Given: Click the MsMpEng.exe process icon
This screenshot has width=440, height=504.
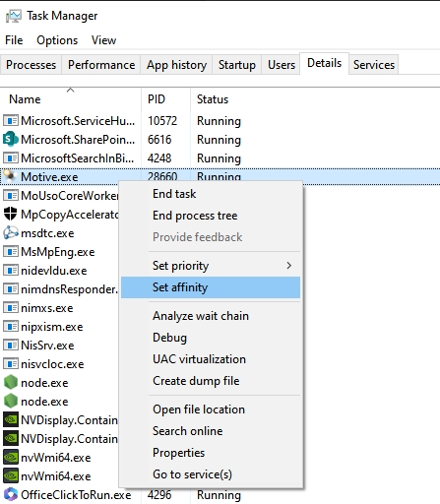Looking at the screenshot, I should coord(11,252).
